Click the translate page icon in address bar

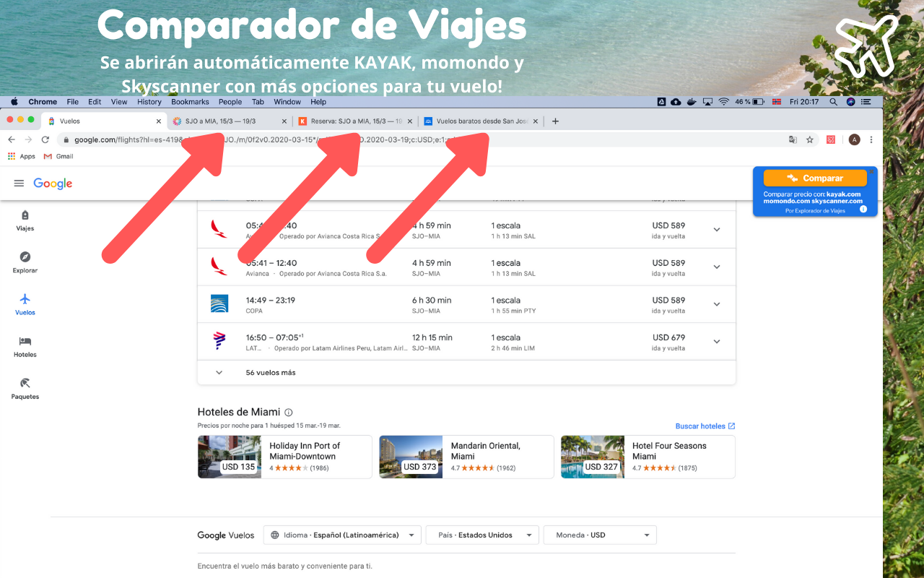[793, 139]
